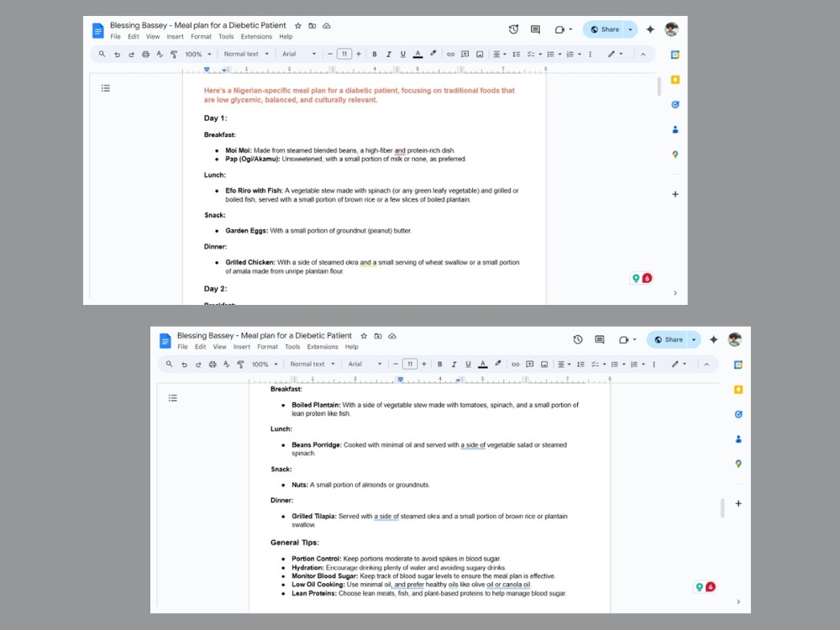The height and width of the screenshot is (630, 840).
Task: Open Normal text style dropdown in top window
Action: [246, 54]
